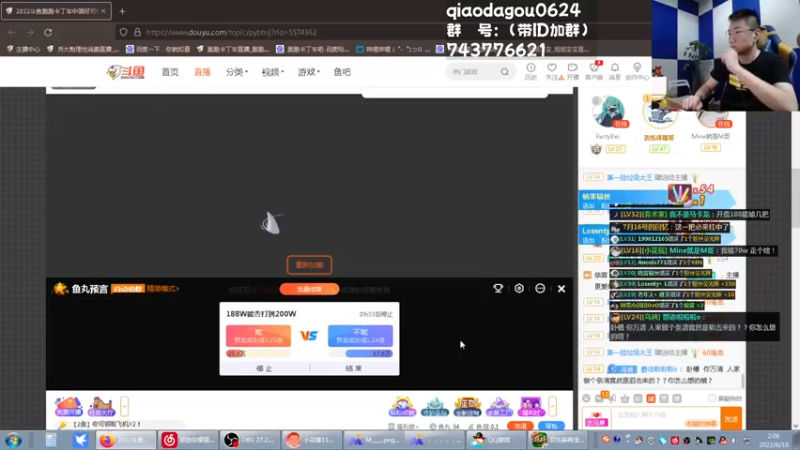Click the purple gift icon rightmost in row
Screen dimensions: 800x450
coord(531,406)
